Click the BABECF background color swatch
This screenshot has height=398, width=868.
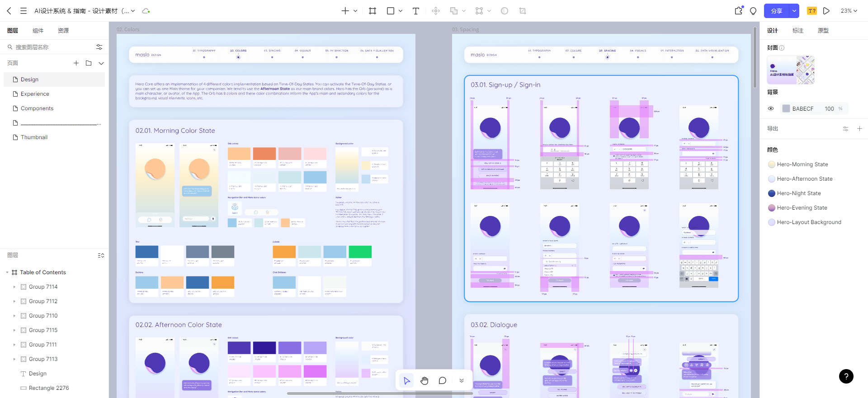click(x=786, y=108)
